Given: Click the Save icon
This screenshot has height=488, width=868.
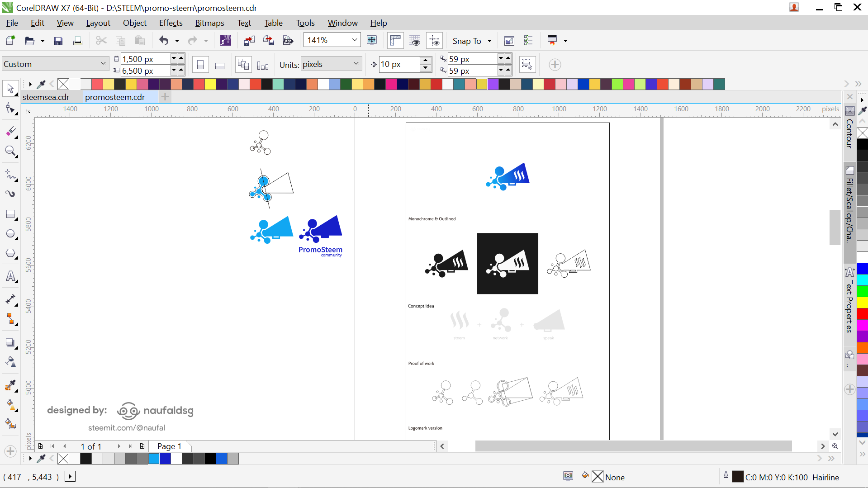Looking at the screenshot, I should coord(58,41).
